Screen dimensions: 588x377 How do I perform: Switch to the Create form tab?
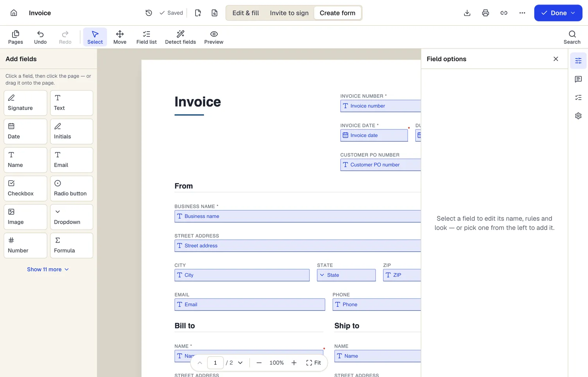[337, 13]
